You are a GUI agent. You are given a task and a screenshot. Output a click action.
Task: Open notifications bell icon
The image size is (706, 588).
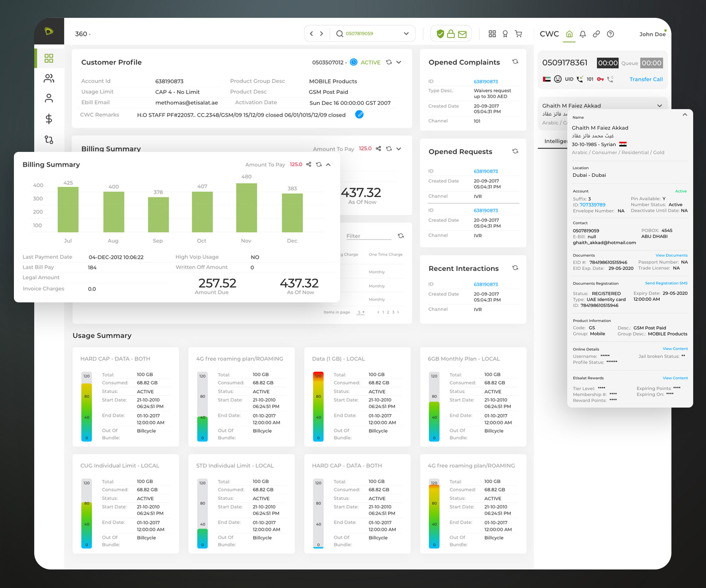tap(583, 34)
